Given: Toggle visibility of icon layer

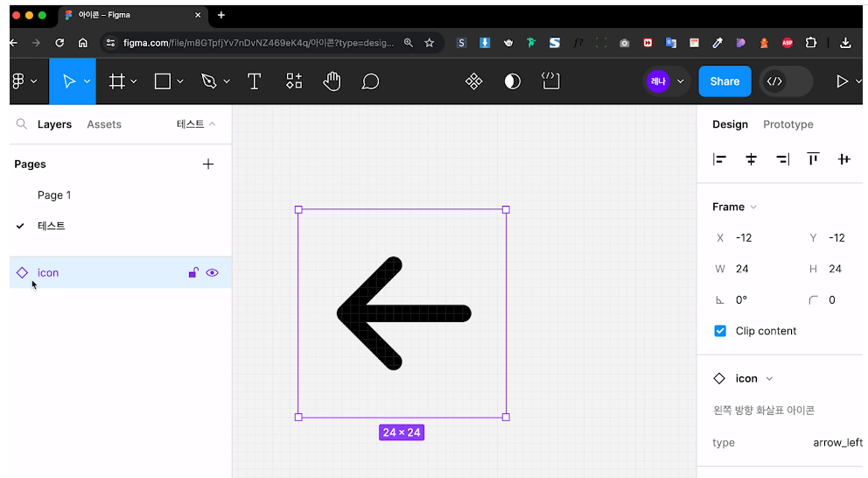Looking at the screenshot, I should pyautogui.click(x=212, y=272).
